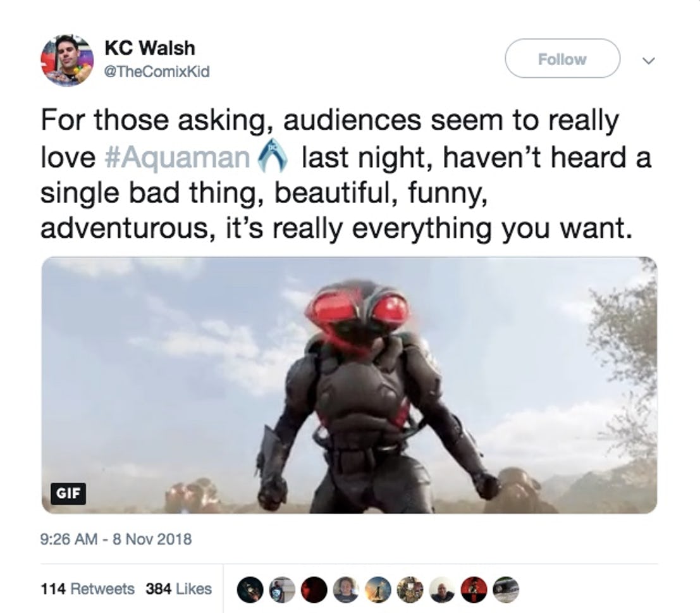This screenshot has height=613, width=700.
Task: Open the collage-style sixth liker avatar
Action: pos(410,590)
